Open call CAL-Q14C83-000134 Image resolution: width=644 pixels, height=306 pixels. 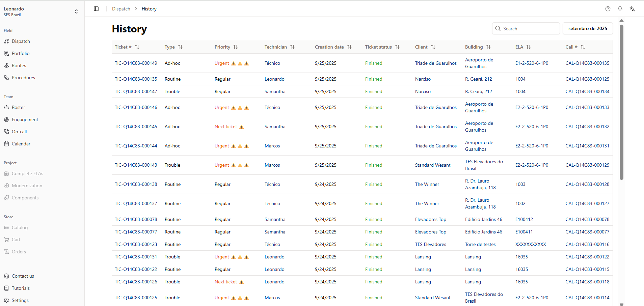pos(587,91)
